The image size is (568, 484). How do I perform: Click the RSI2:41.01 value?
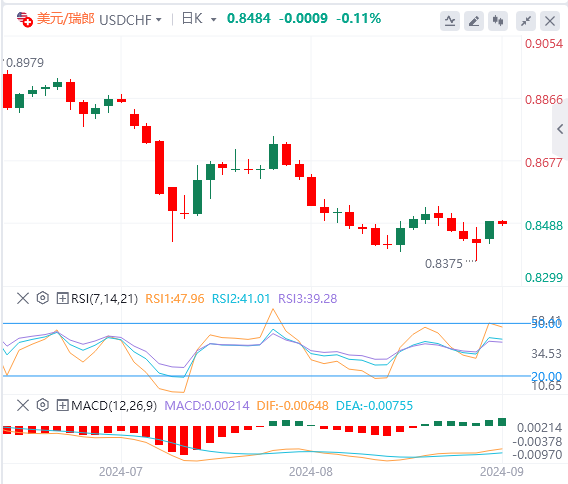coord(241,299)
